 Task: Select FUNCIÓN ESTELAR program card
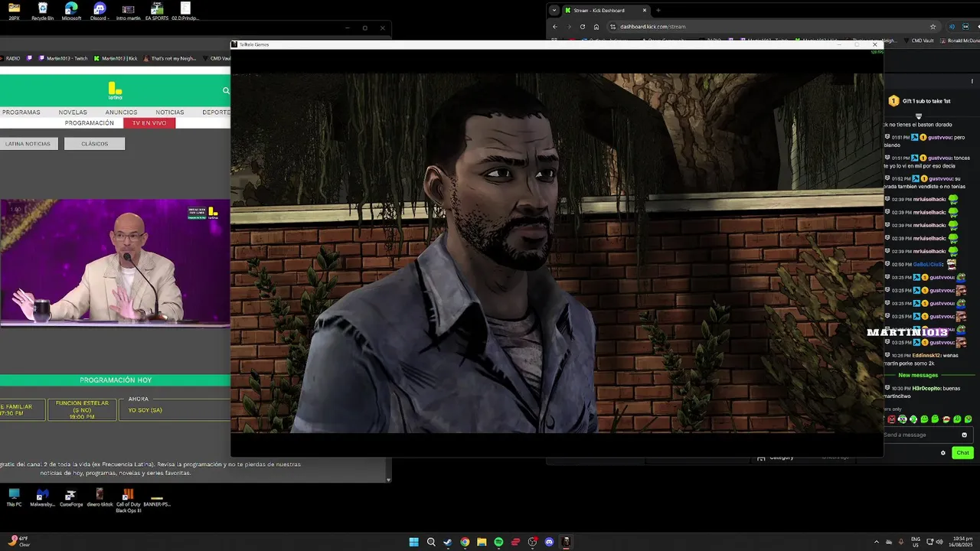(81, 409)
